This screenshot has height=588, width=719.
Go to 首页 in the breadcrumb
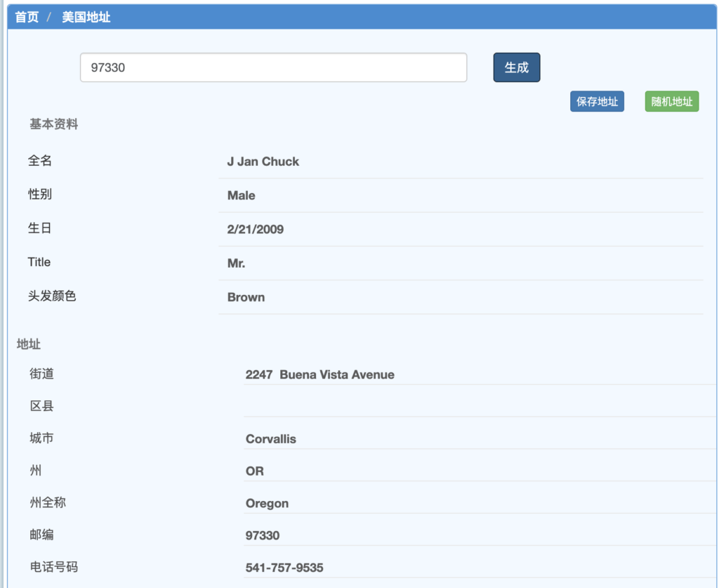[x=27, y=18]
